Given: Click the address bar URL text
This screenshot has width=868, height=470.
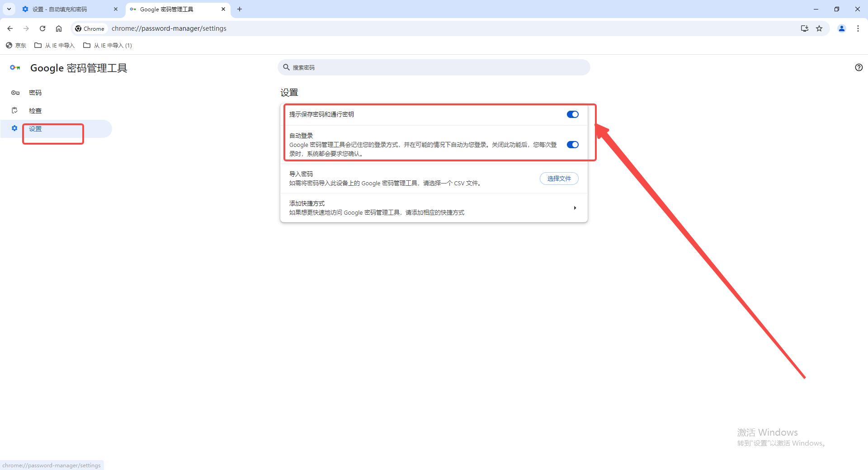Looking at the screenshot, I should pyautogui.click(x=169, y=28).
